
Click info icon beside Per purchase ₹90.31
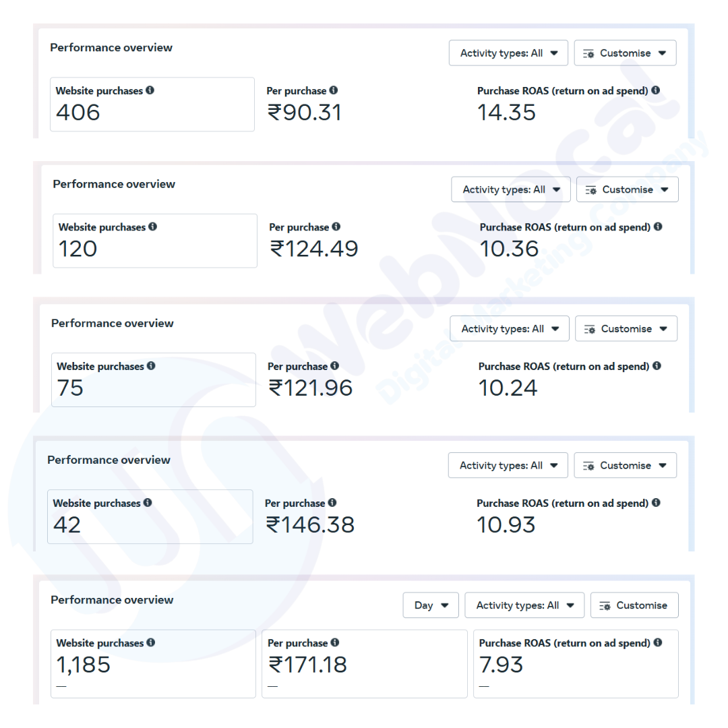[334, 90]
